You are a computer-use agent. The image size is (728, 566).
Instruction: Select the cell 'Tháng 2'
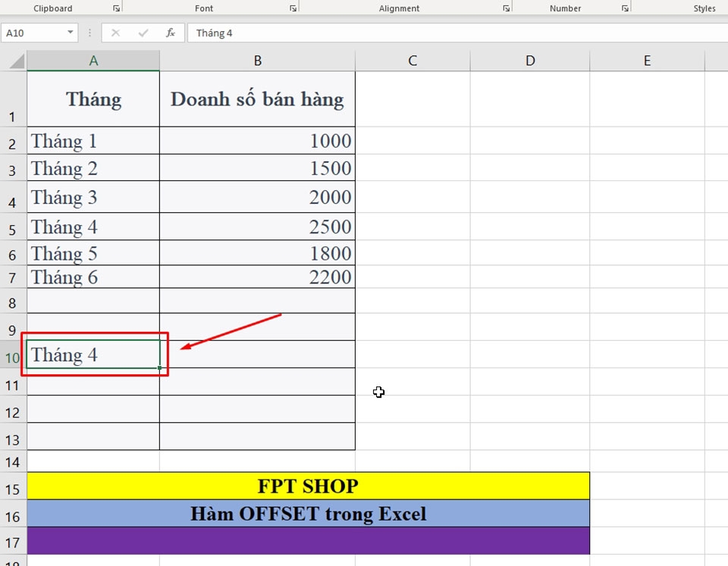(x=93, y=167)
